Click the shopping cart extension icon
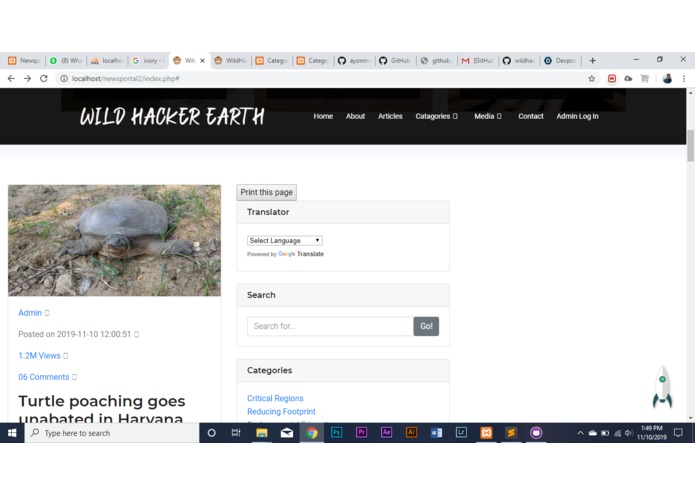The width and height of the screenshot is (695, 494). pos(645,78)
